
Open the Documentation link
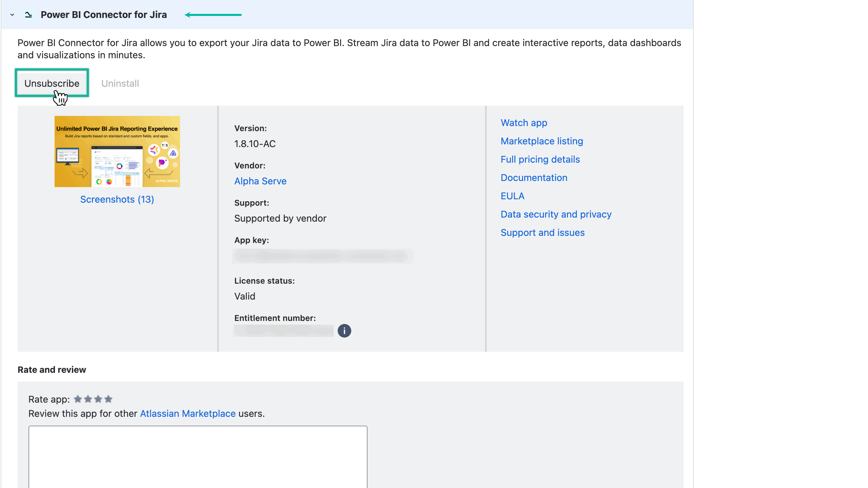point(534,178)
